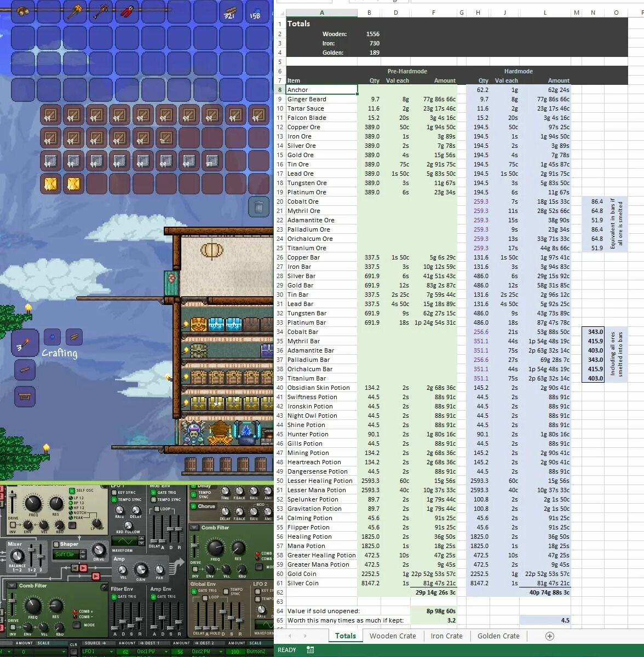Switch to the Wooden Crate sheet
Image resolution: width=644 pixels, height=657 pixels.
(393, 636)
